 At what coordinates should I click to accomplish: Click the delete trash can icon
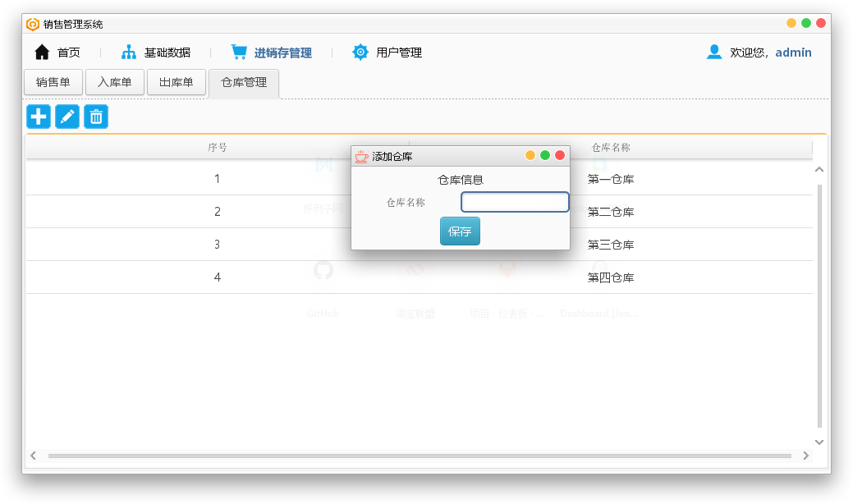(96, 117)
